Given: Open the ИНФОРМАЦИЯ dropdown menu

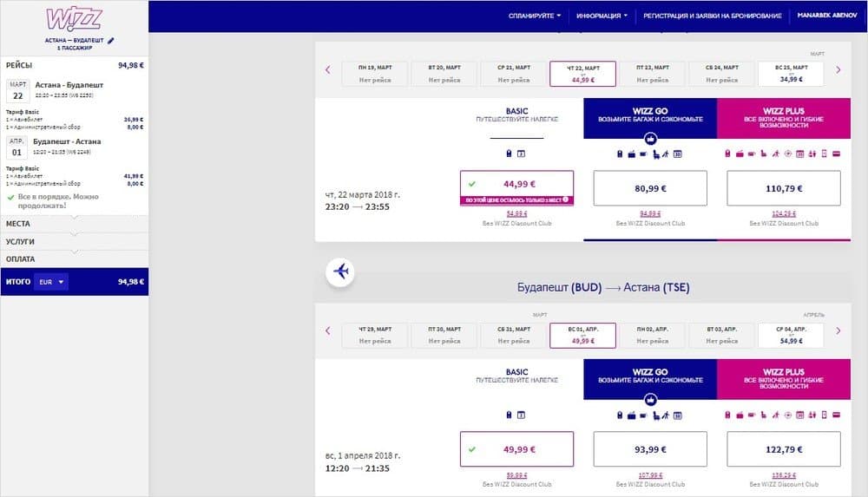Looking at the screenshot, I should (602, 16).
